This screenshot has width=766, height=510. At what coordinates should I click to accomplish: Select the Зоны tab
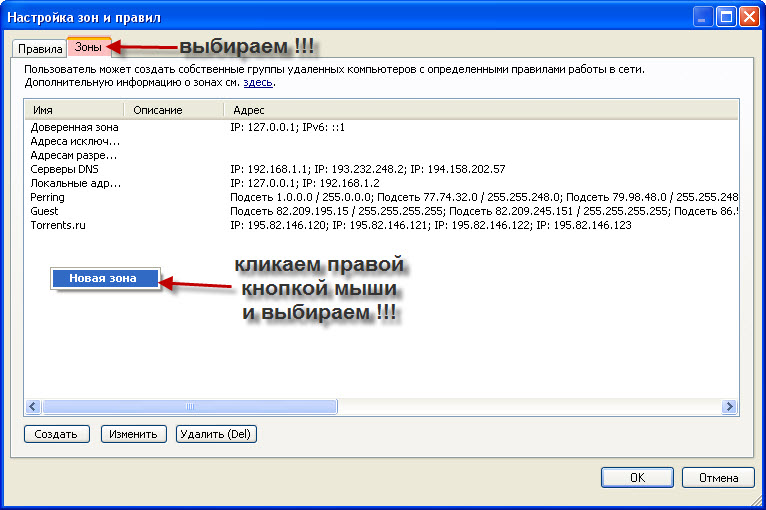pos(85,48)
